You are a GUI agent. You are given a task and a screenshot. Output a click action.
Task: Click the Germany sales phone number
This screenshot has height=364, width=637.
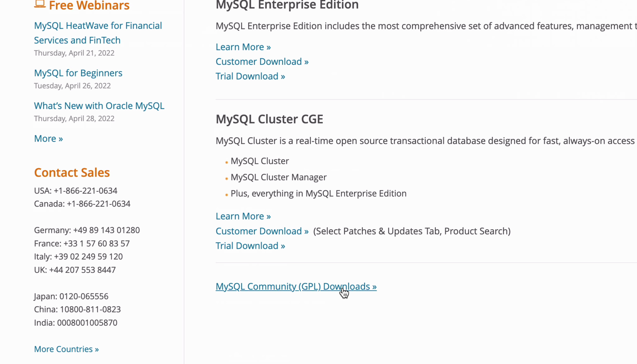pyautogui.click(x=106, y=230)
